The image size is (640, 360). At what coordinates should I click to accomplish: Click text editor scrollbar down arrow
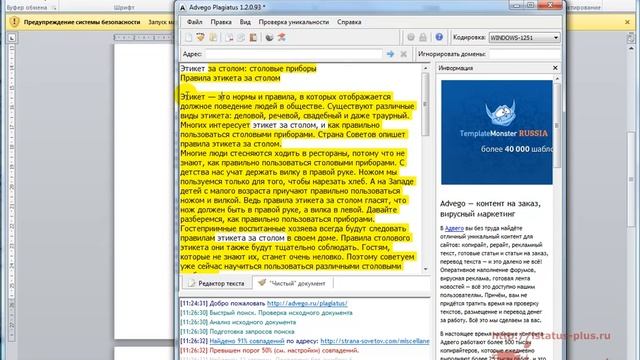pyautogui.click(x=425, y=269)
